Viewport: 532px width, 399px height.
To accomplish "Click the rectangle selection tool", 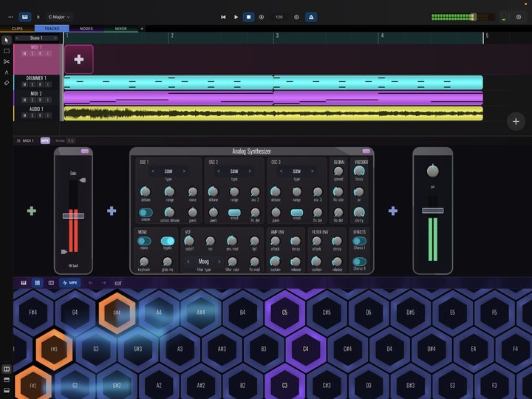I will click(x=7, y=51).
